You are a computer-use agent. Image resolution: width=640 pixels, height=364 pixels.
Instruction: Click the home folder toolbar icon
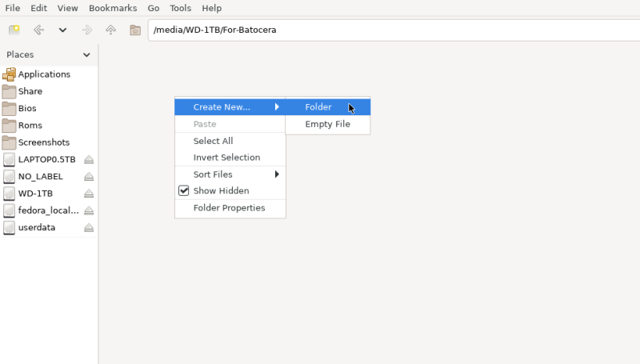(135, 30)
